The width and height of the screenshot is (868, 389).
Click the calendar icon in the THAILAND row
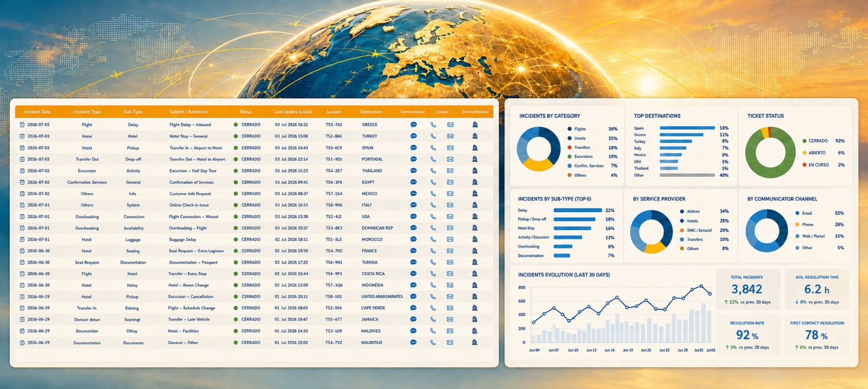[22, 170]
